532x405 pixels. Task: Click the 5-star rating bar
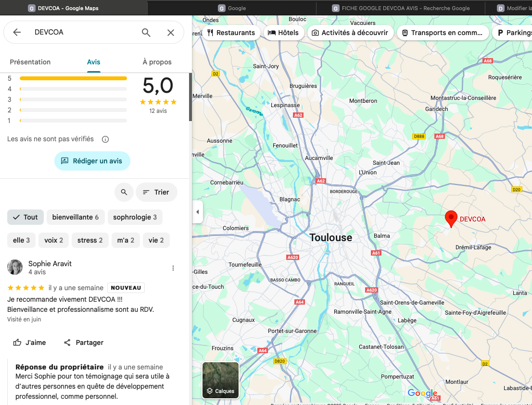click(x=73, y=78)
